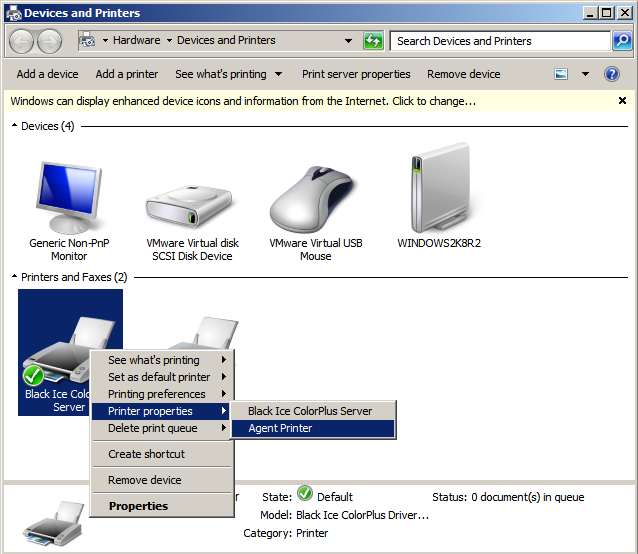
Task: Click the 0 document(s) in queue status text
Action: [528, 497]
